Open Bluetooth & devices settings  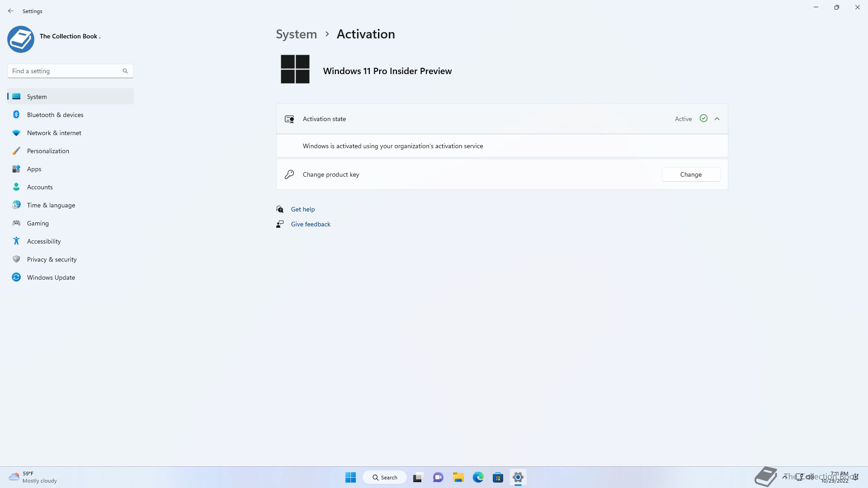(x=71, y=115)
